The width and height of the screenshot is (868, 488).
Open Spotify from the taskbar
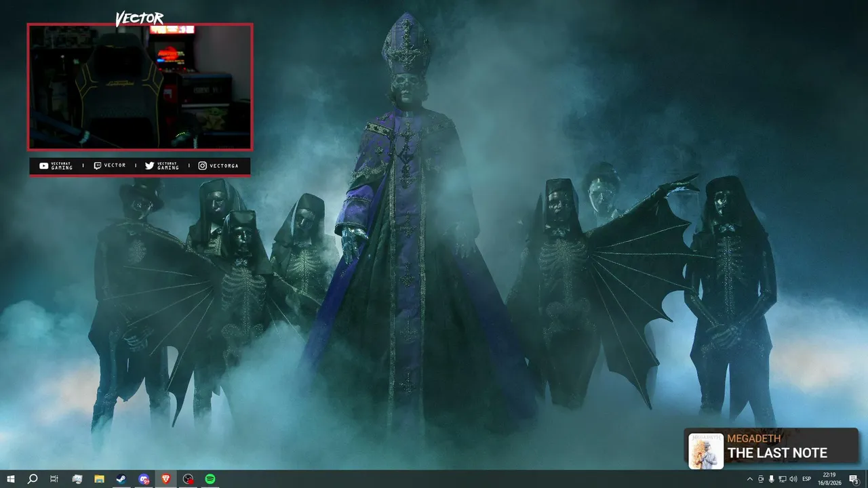210,479
